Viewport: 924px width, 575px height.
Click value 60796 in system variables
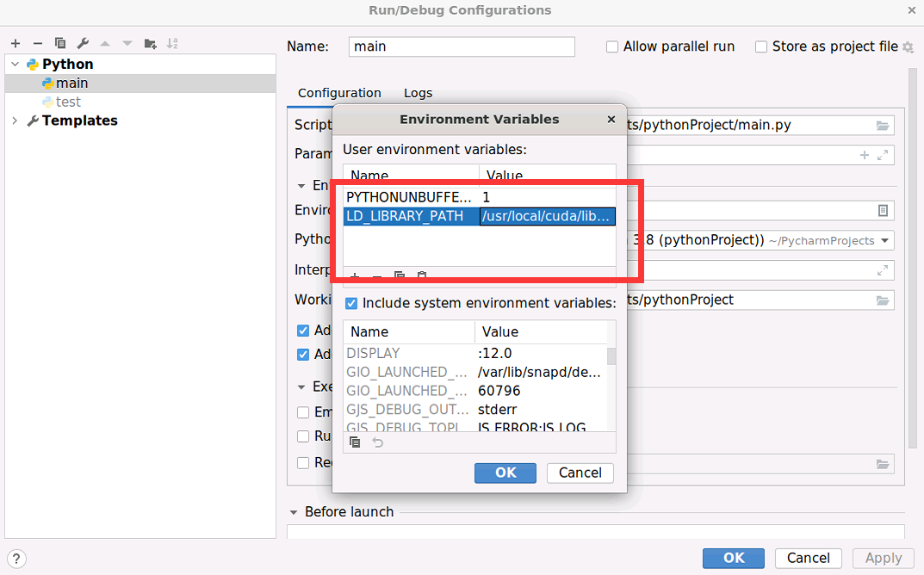pos(499,391)
